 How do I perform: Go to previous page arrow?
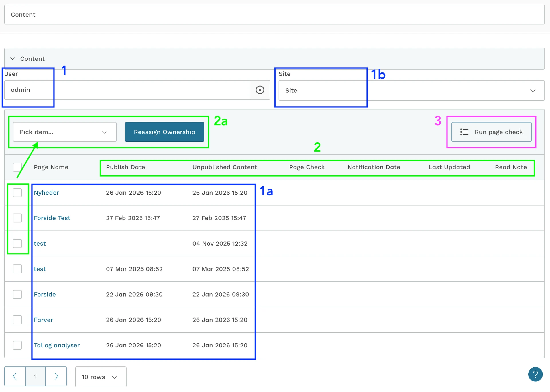[15, 376]
